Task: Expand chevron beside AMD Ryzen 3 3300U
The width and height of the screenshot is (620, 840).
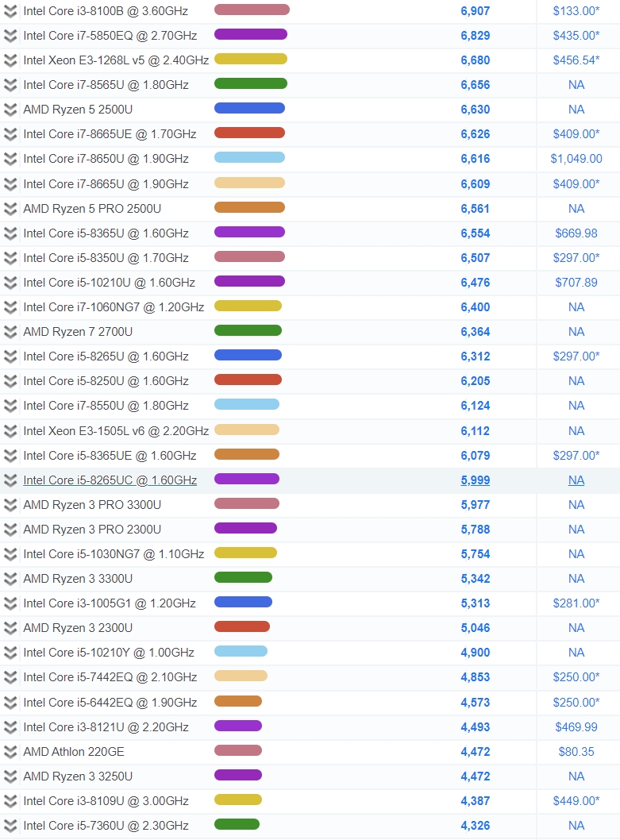Action: (10, 579)
